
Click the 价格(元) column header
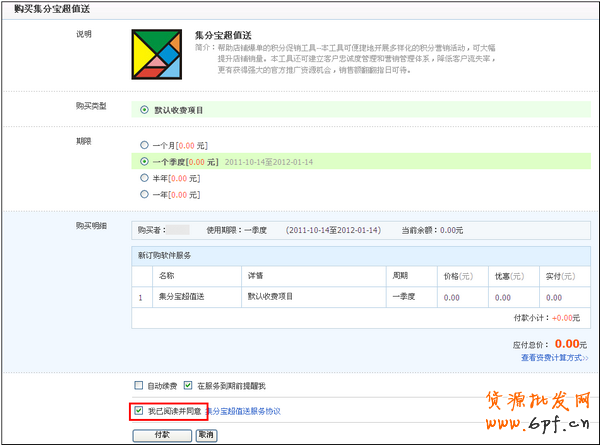tap(457, 275)
